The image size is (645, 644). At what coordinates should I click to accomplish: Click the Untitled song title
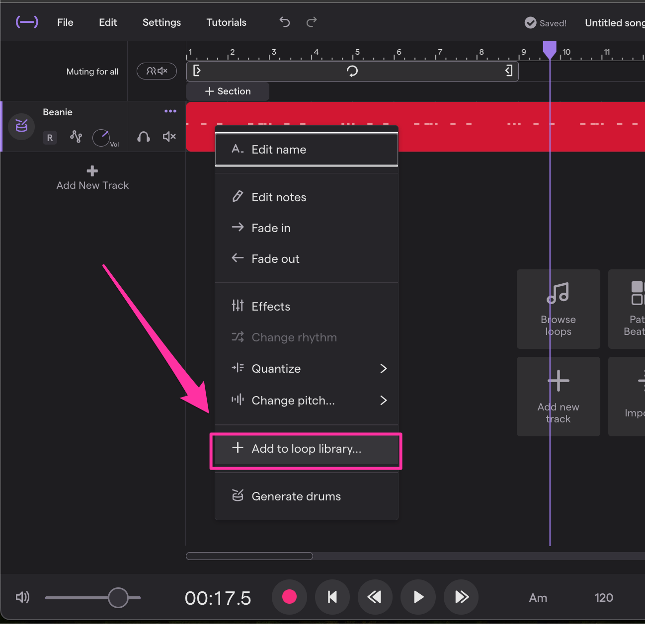[615, 23]
